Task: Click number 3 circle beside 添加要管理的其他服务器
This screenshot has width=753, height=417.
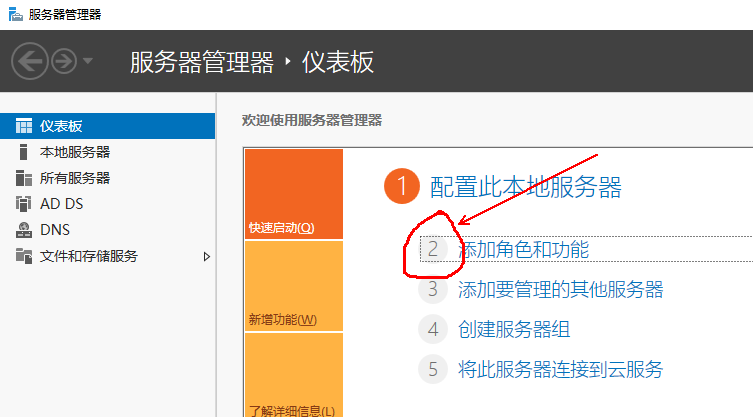Action: tap(433, 289)
